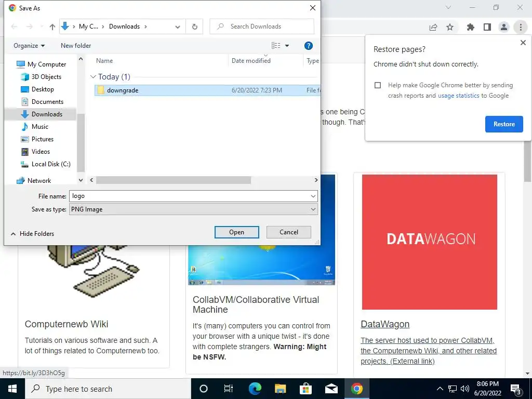Screen dimensions: 532x399
Task: Open notification center icon
Action: 516,389
